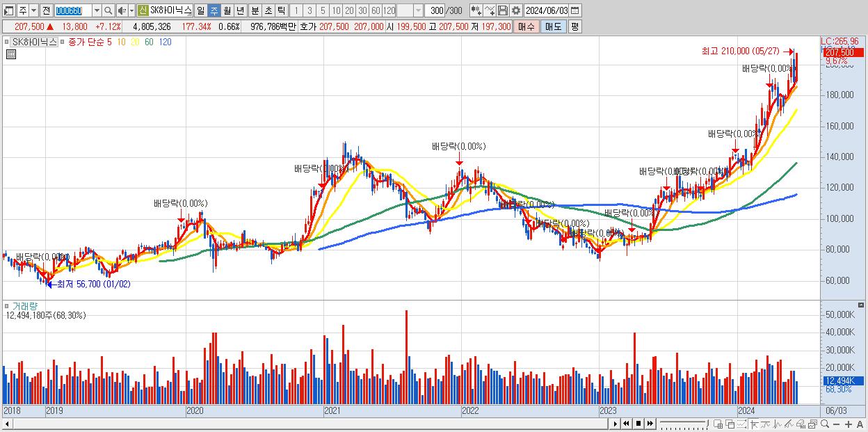
Task: Choose interval button 5
Action: [323, 10]
